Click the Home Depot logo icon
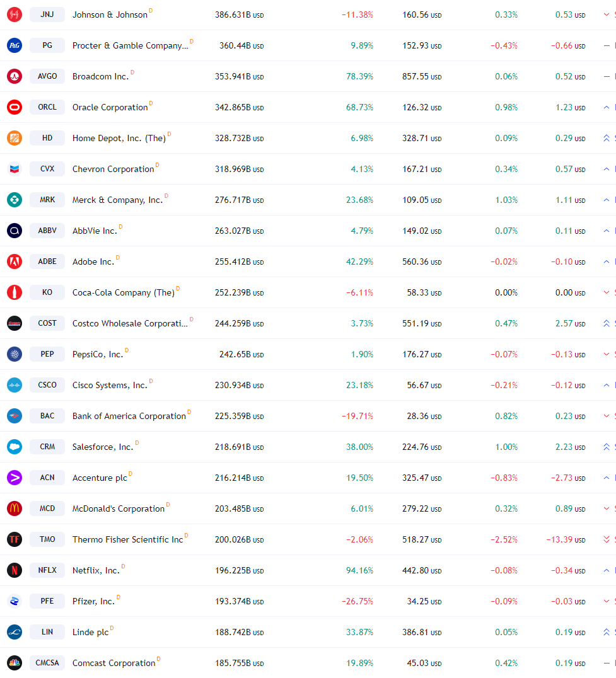 (x=15, y=139)
